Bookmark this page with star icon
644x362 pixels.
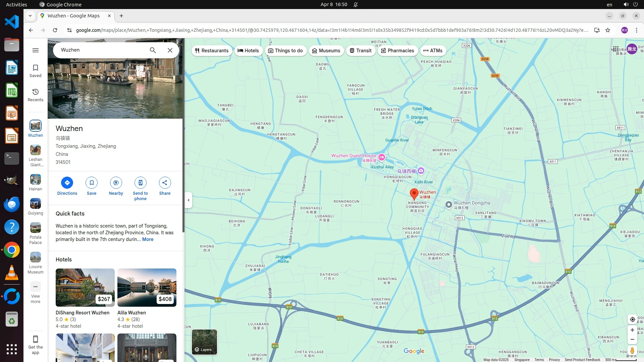[x=608, y=30]
